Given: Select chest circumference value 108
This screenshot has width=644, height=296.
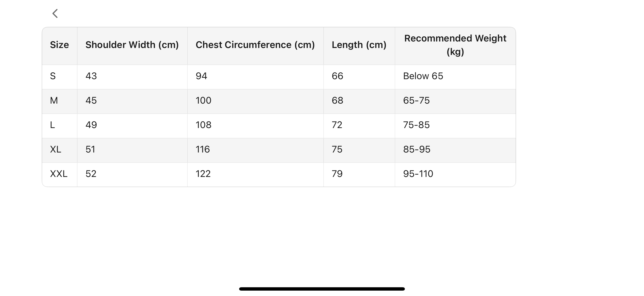Looking at the screenshot, I should (203, 125).
